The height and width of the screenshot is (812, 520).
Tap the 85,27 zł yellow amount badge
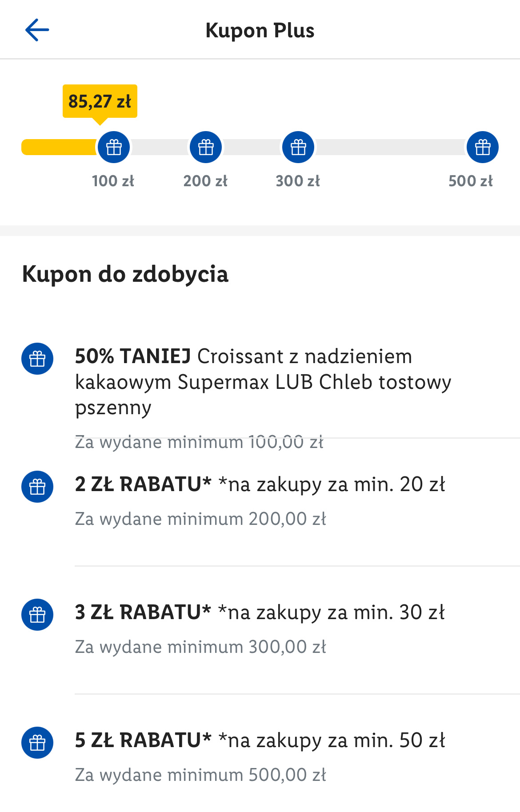100,101
